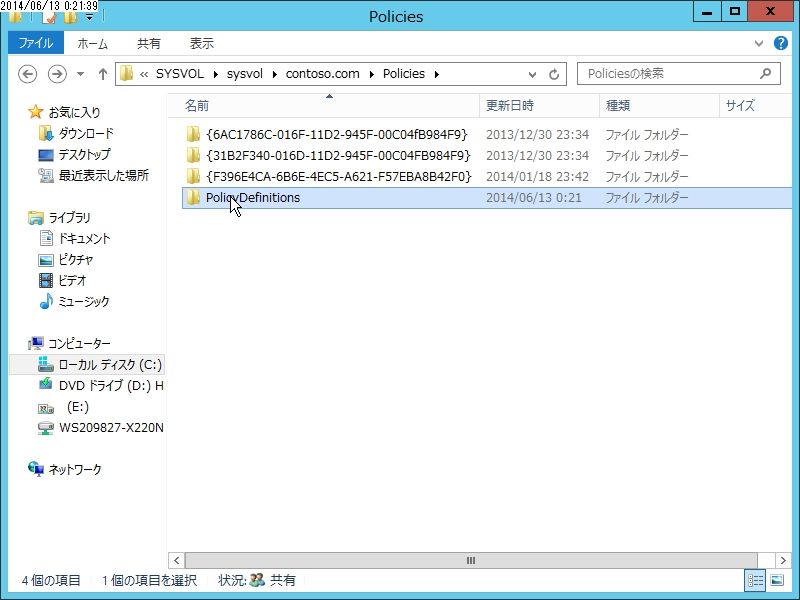The image size is (800, 600).
Task: Expand the arrow after Policies in the address bar
Action: point(437,74)
